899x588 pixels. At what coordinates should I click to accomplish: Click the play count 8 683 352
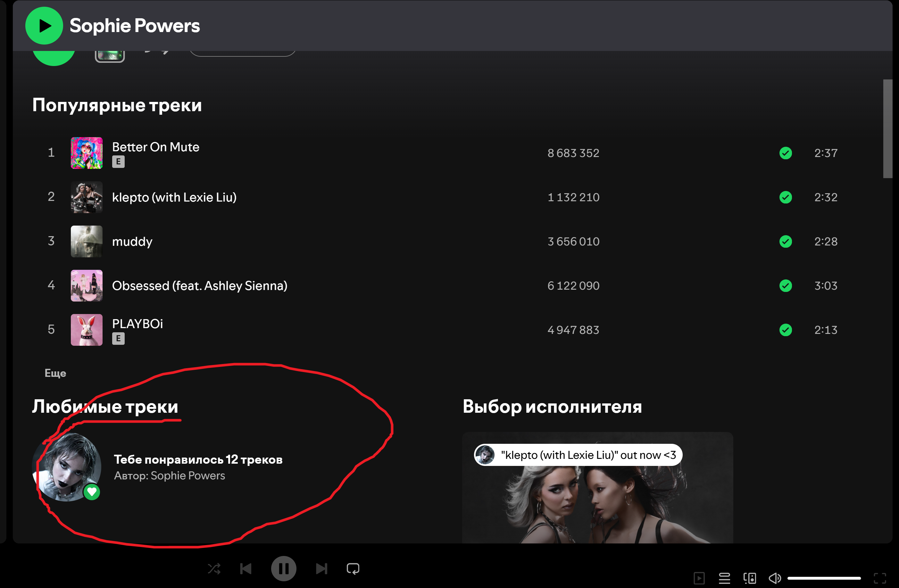pos(573,153)
